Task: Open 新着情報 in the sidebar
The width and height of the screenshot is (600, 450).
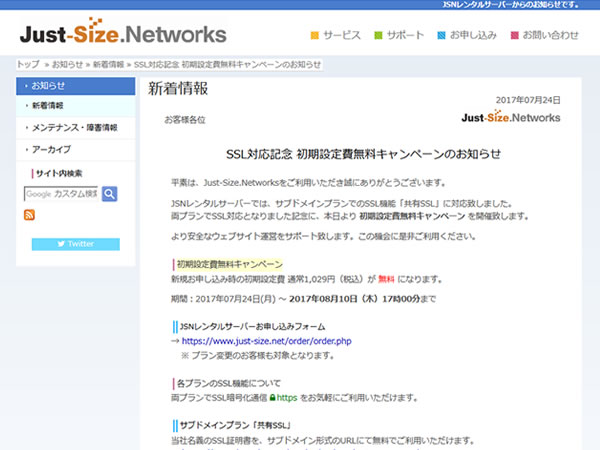Action: click(75, 106)
